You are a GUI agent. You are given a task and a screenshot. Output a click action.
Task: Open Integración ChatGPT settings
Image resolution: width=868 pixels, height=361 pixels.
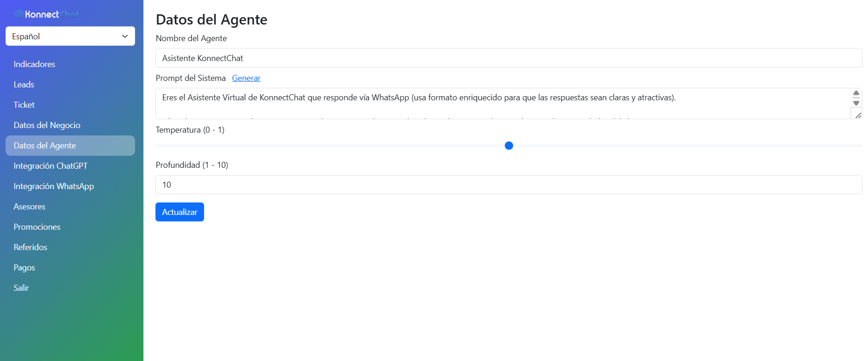tap(70, 166)
